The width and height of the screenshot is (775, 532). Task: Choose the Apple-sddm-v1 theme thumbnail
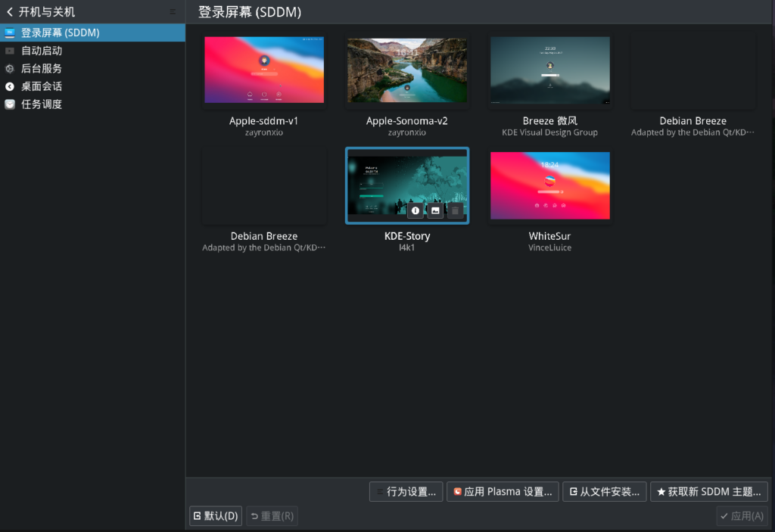coord(264,70)
